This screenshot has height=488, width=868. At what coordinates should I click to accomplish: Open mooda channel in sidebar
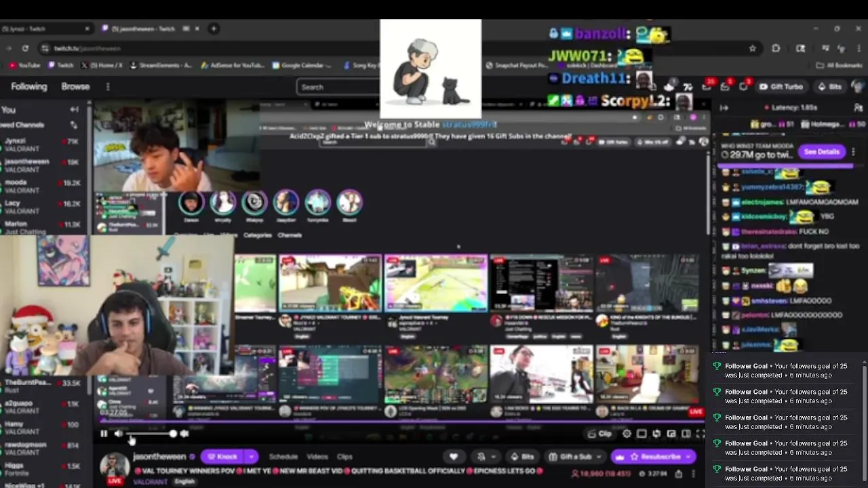(42, 186)
